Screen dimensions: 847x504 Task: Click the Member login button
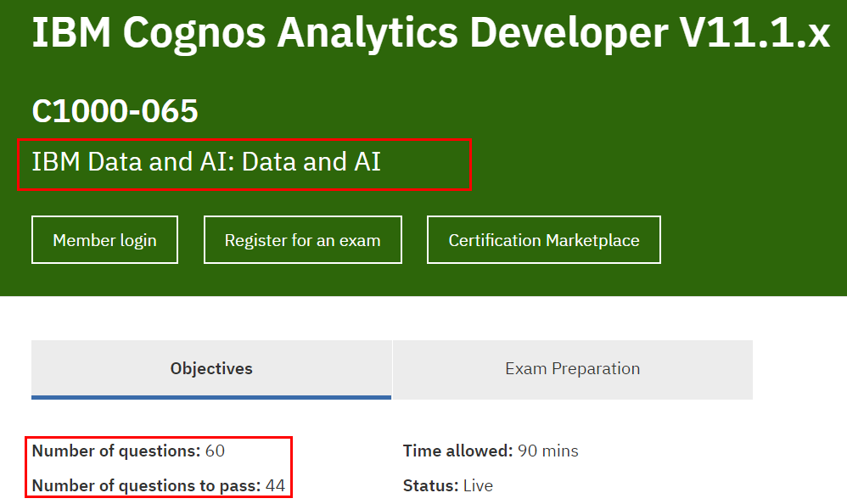(x=104, y=240)
